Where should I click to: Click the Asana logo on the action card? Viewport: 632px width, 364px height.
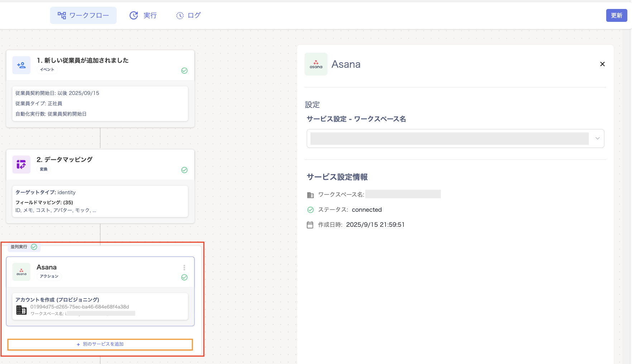tap(21, 272)
